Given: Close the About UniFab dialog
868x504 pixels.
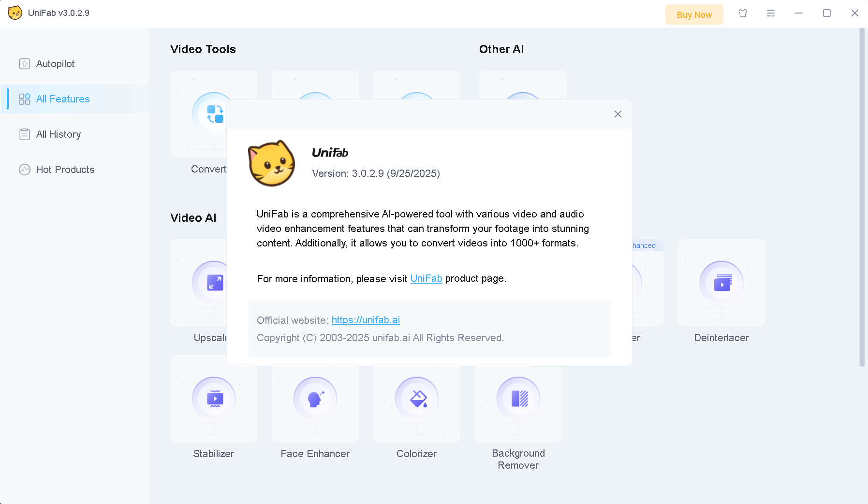Looking at the screenshot, I should pyautogui.click(x=618, y=114).
